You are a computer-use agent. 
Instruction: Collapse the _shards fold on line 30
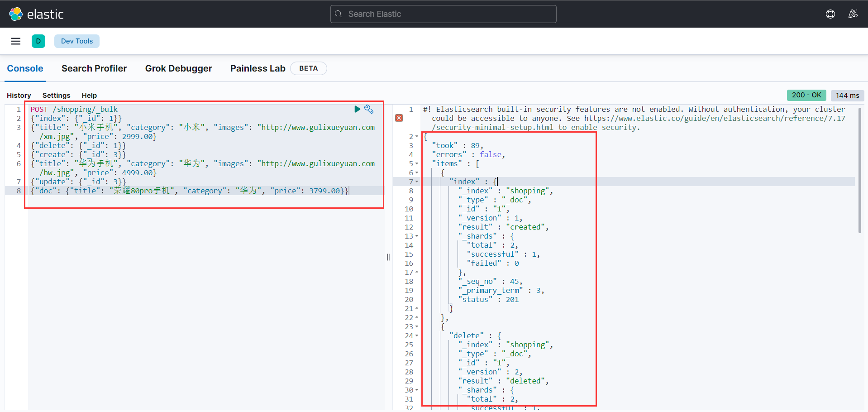pyautogui.click(x=417, y=390)
